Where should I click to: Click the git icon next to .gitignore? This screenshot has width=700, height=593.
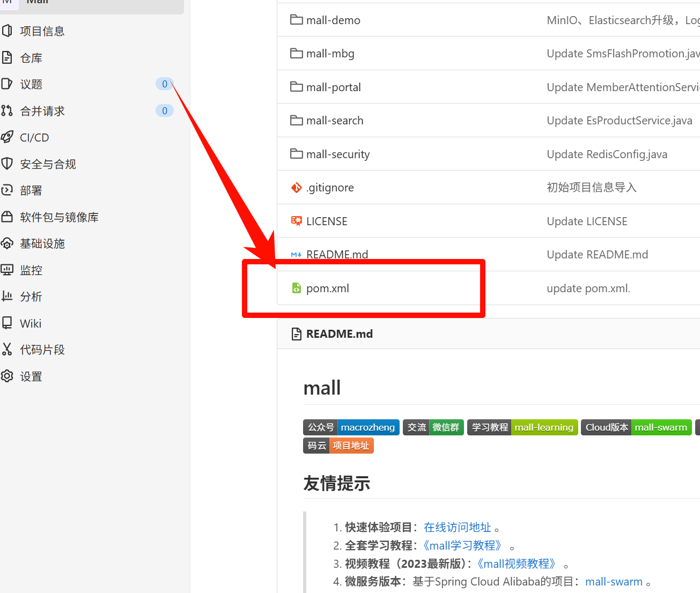(x=296, y=188)
